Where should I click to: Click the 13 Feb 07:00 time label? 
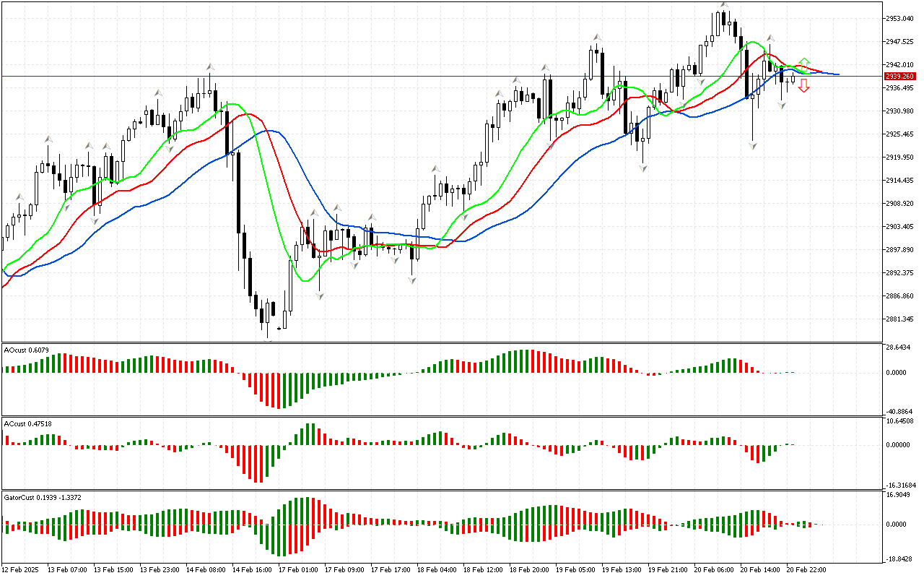pos(67,570)
